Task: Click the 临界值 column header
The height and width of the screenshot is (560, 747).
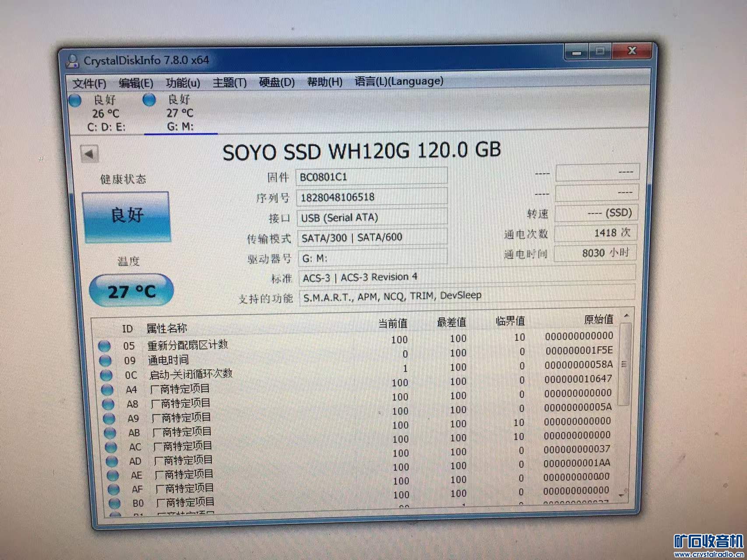Action: [x=510, y=321]
